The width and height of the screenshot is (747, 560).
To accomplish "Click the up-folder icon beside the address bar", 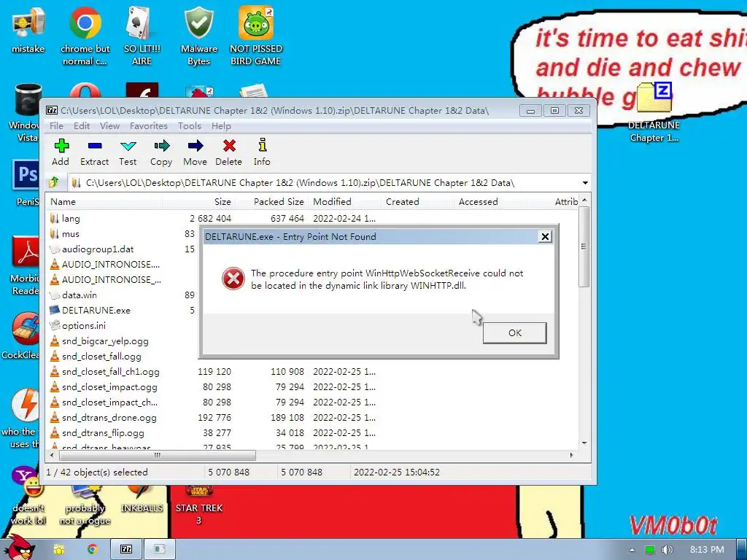I will click(54, 182).
